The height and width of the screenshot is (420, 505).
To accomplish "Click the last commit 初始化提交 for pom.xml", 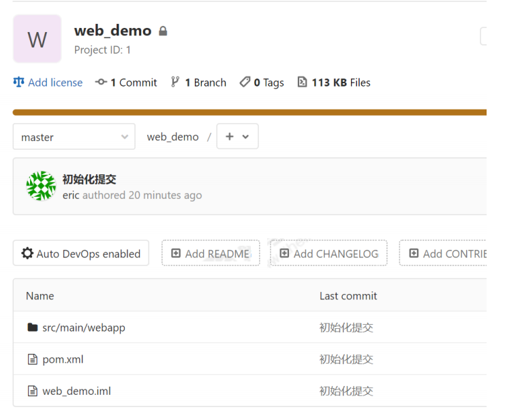I will coord(346,359).
